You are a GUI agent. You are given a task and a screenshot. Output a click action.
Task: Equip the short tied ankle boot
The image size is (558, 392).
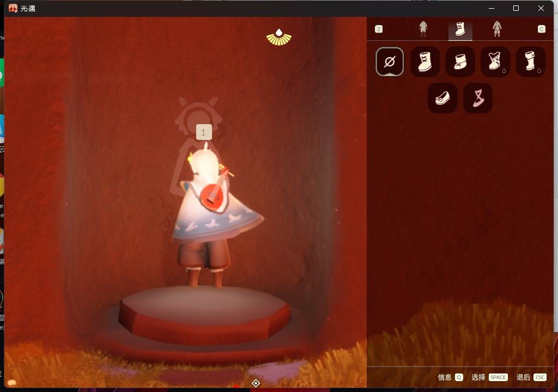pyautogui.click(x=460, y=62)
